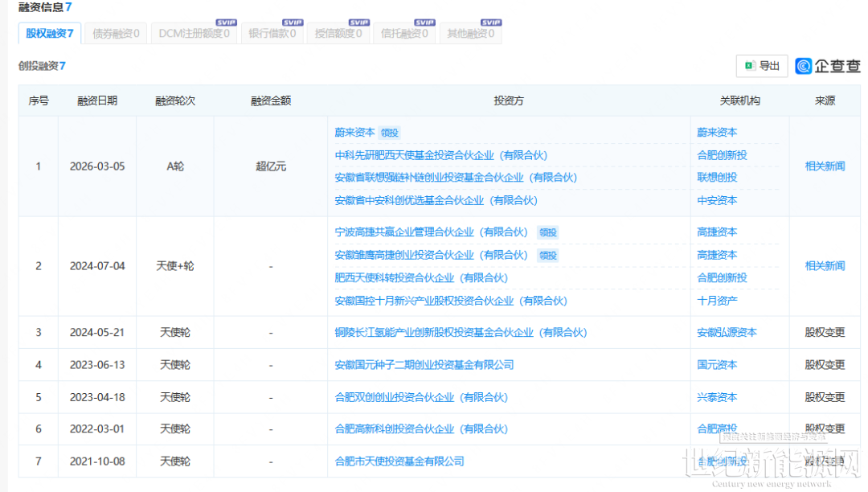
Task: Open 相关新闻 for the 天使+轮 row
Action: pyautogui.click(x=825, y=266)
